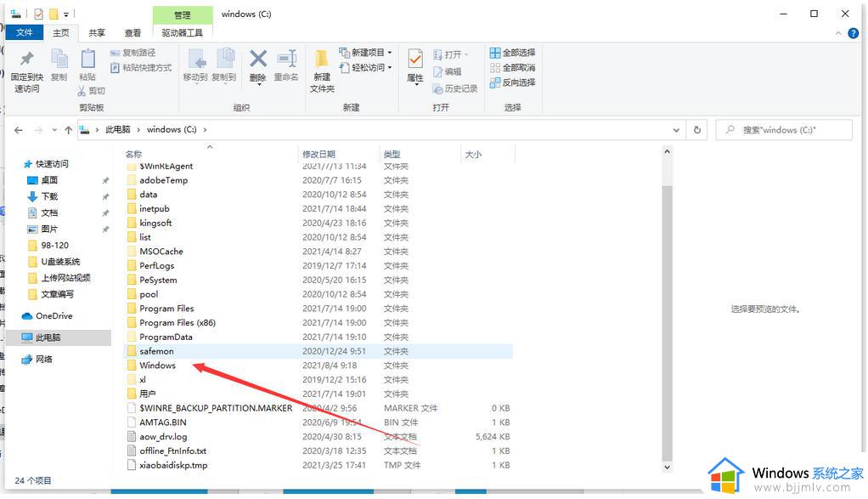
Task: Switch to the 共享 tab
Action: [x=97, y=32]
